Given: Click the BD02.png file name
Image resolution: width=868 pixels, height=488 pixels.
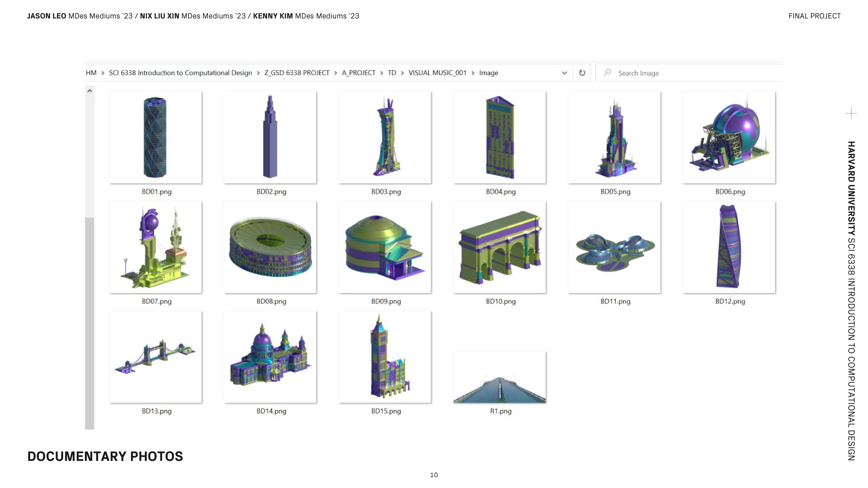Looking at the screenshot, I should coord(271,192).
